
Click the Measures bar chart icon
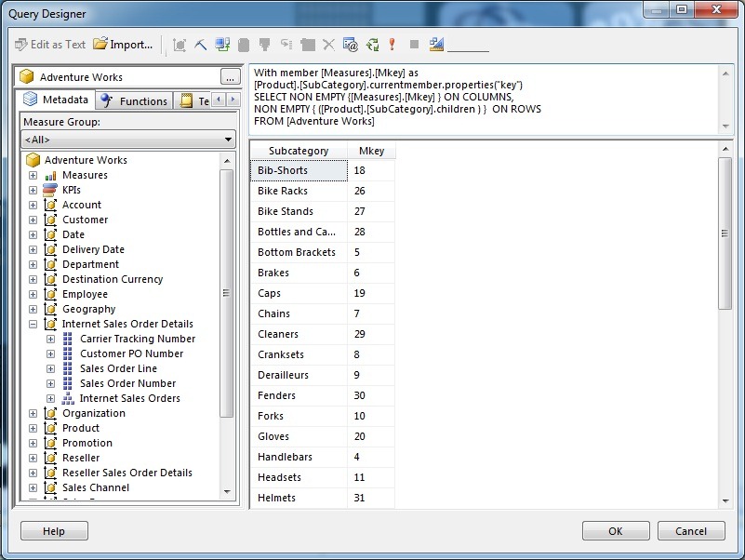coord(50,176)
